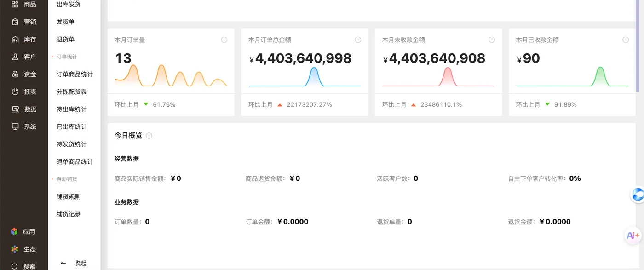Click the info icon beside 今日概览
644x270 pixels.
[149, 136]
